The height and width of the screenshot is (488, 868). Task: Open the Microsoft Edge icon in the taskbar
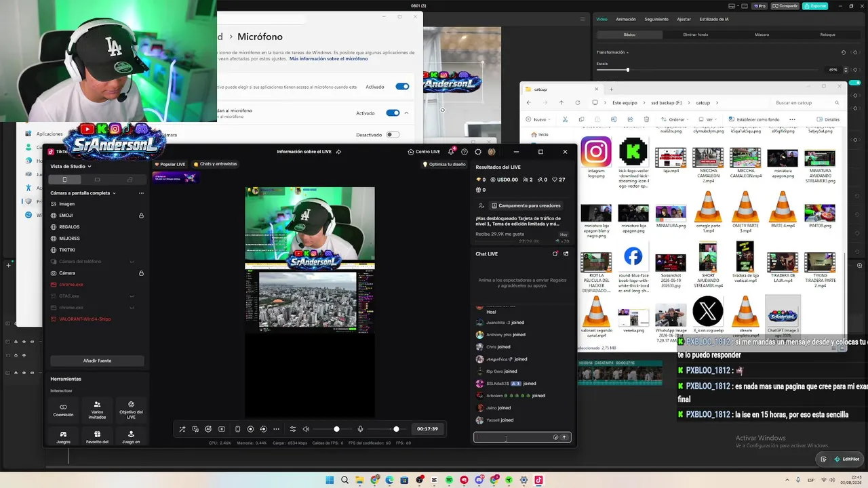point(390,480)
